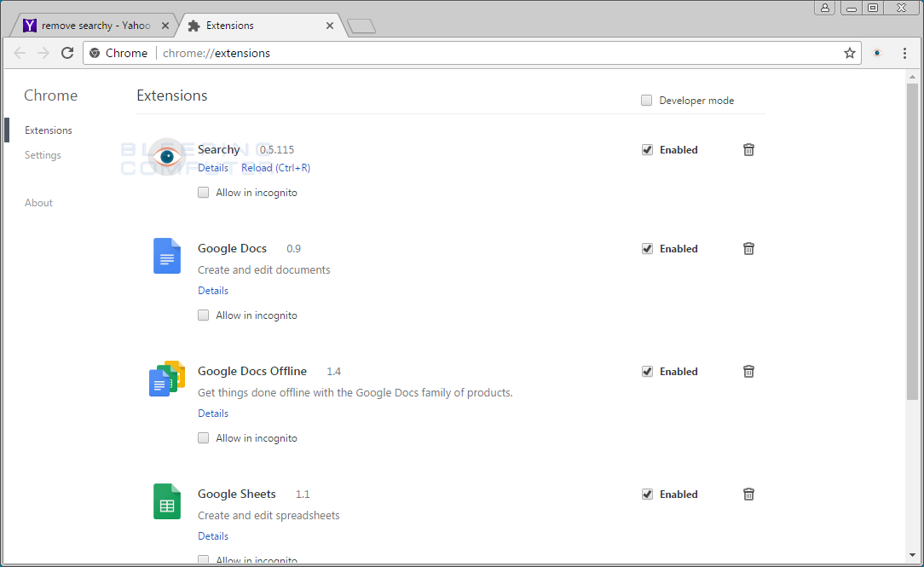
Task: Click the Google Sheets extension icon
Action: [166, 501]
